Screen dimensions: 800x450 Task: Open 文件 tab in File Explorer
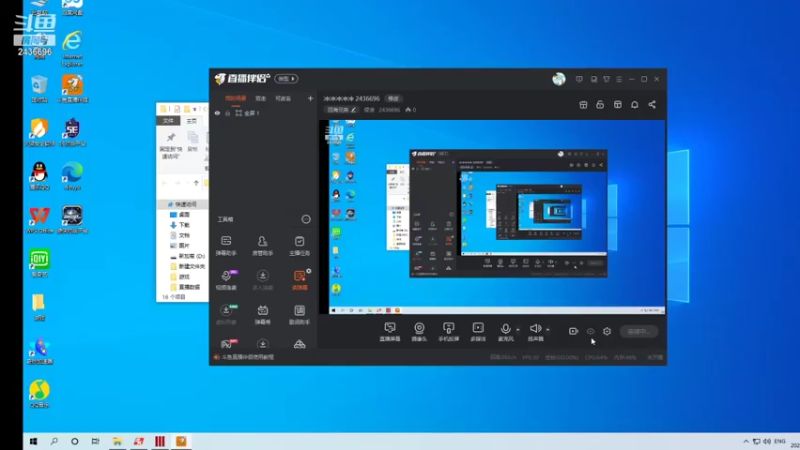168,121
